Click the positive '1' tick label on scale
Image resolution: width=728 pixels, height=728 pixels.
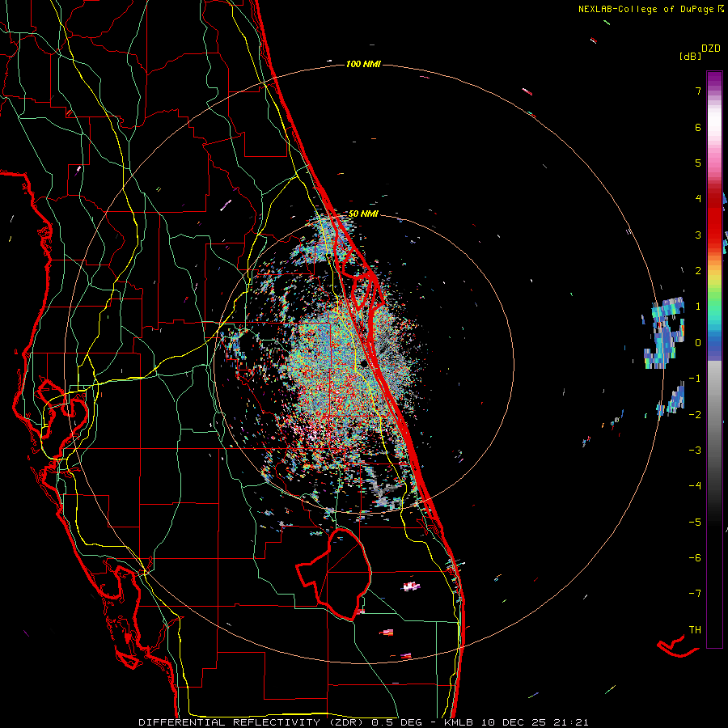point(698,307)
